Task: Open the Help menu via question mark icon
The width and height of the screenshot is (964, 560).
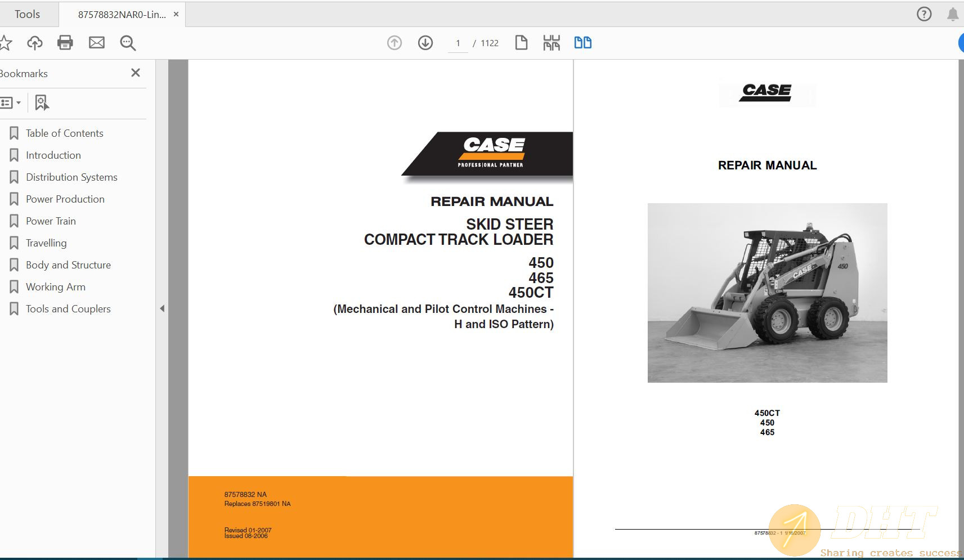Action: click(923, 14)
